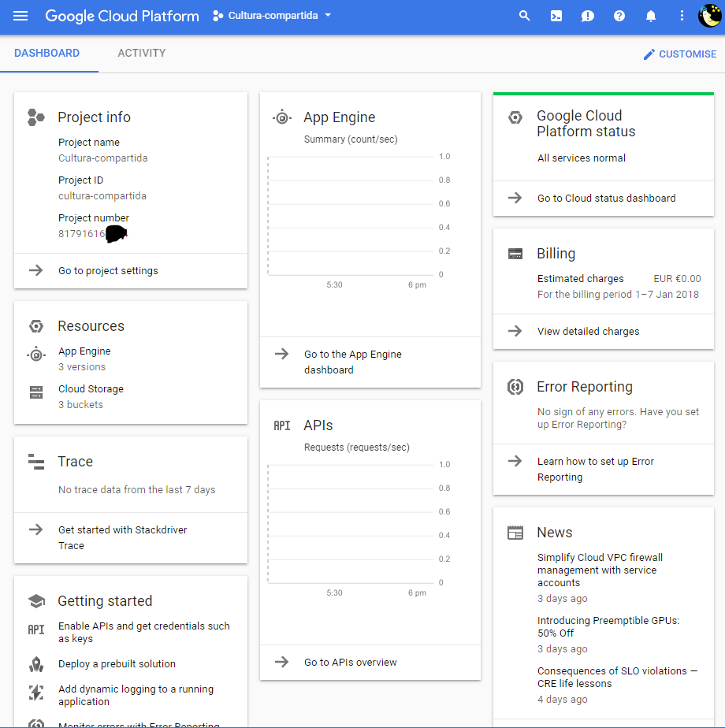Image resolution: width=725 pixels, height=728 pixels.
Task: Open Consequences of SLO violations news item
Action: (618, 678)
